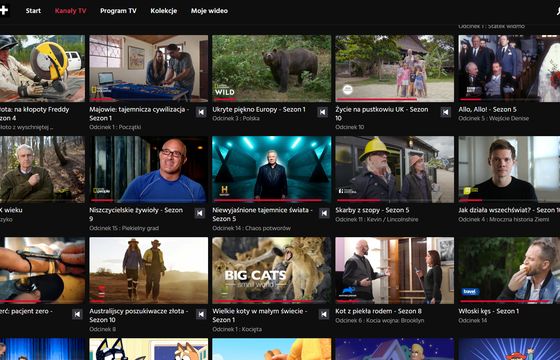Click 'Odcinek 6 : Kocia wojna: Brooklyn' text
This screenshot has width=560, height=360.
click(380, 320)
